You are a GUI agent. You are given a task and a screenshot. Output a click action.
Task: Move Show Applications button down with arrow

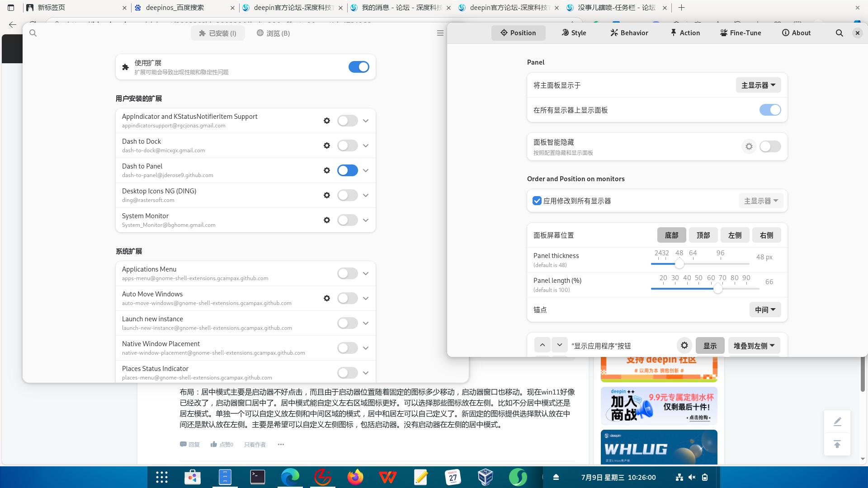point(560,345)
